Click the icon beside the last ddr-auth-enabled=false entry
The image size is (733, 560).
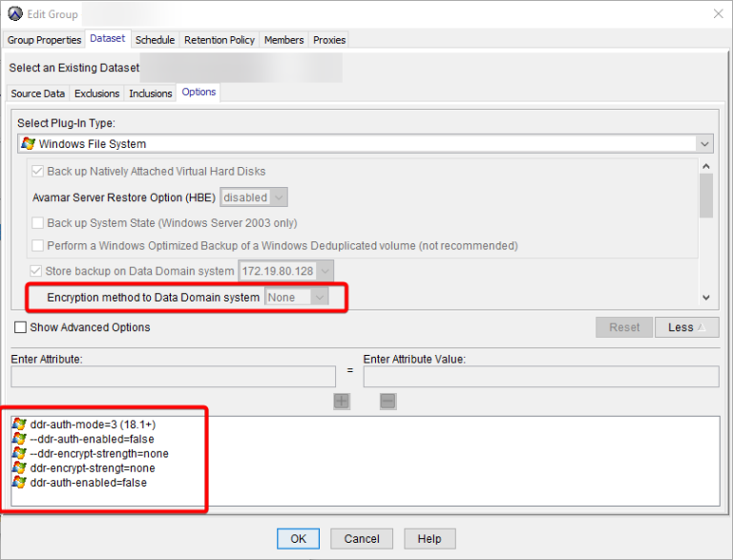(19, 483)
